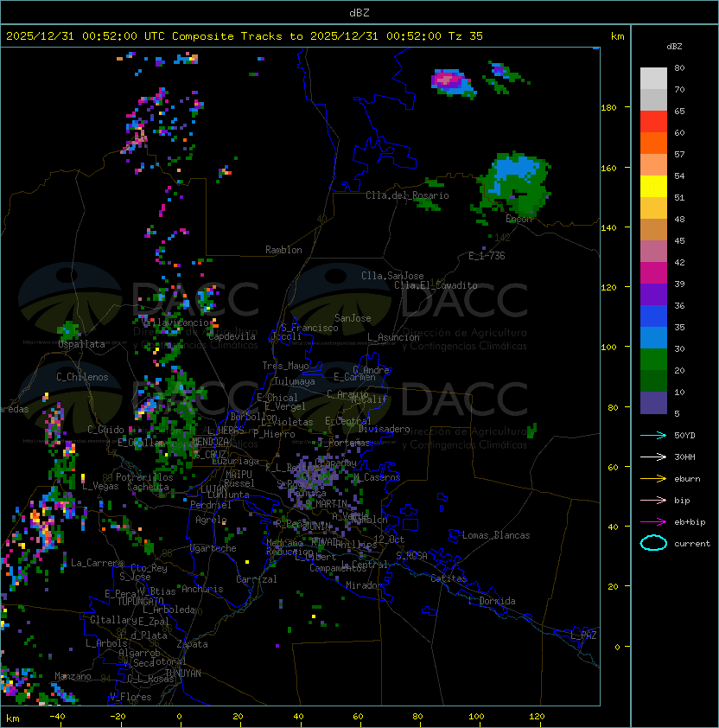Click the 'Tres_Mayo' map label
The width and height of the screenshot is (719, 728).
point(285,366)
